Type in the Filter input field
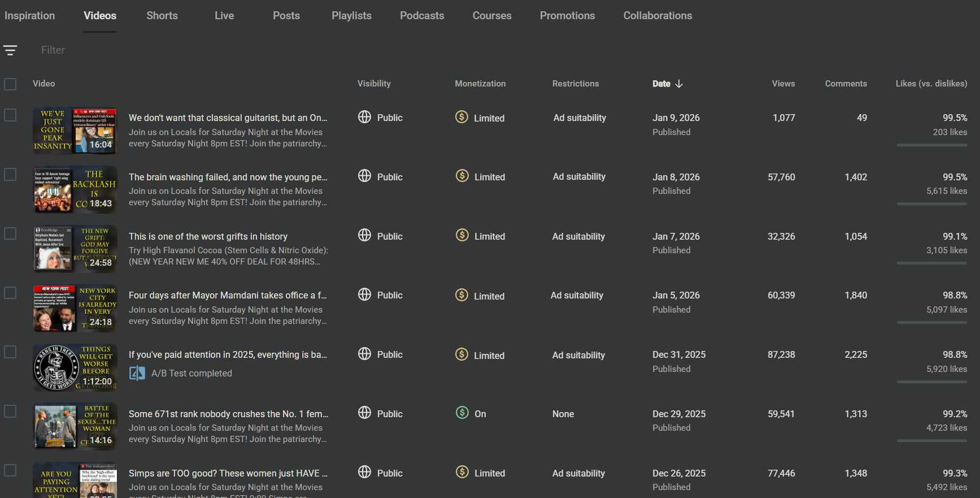Viewport: 980px width, 498px height. pos(169,50)
